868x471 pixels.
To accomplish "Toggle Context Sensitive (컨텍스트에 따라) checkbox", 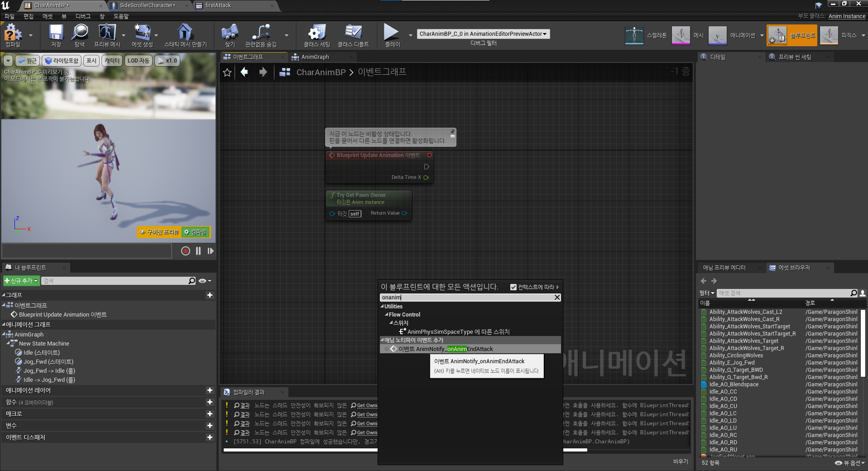I will [513, 287].
